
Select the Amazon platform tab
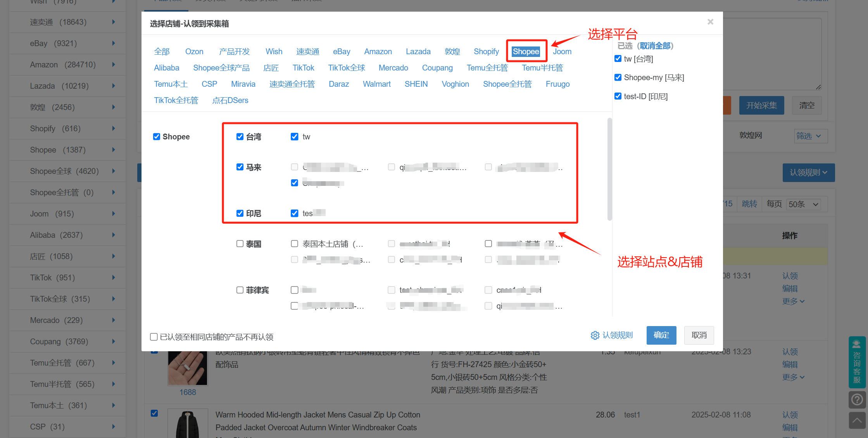pyautogui.click(x=378, y=52)
